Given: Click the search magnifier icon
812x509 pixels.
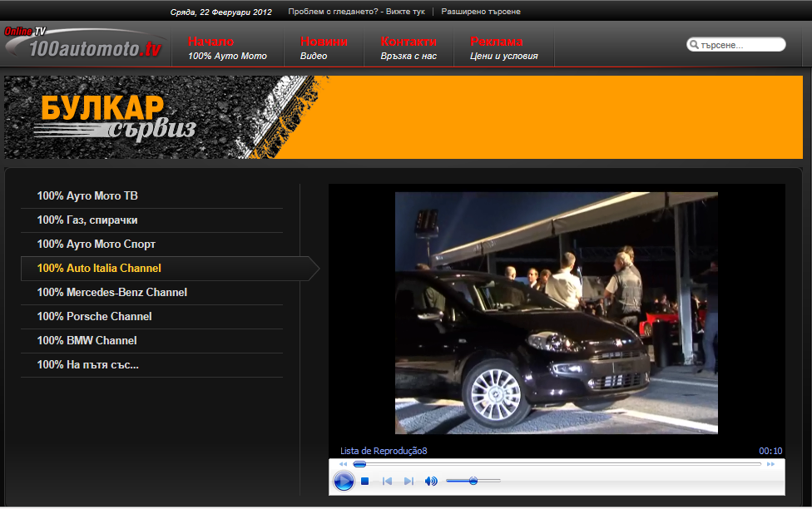Looking at the screenshot, I should [694, 45].
